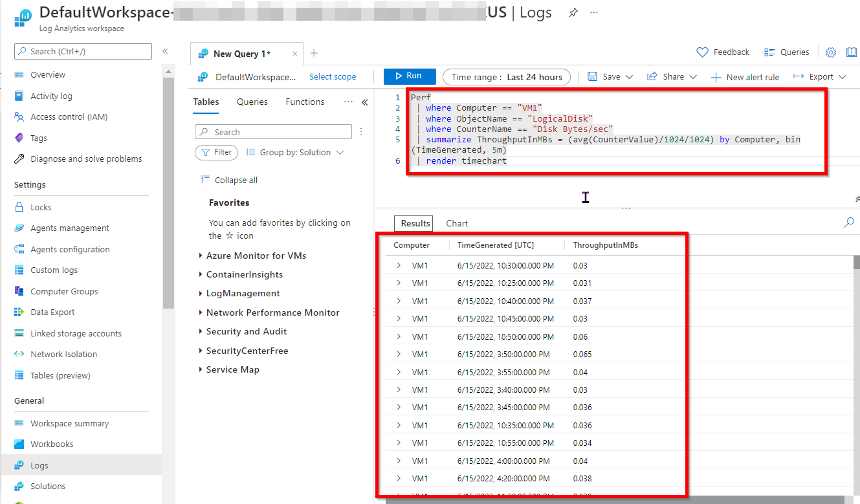Expand the ContainerInsights table group
This screenshot has width=860, height=504.
[x=201, y=275]
